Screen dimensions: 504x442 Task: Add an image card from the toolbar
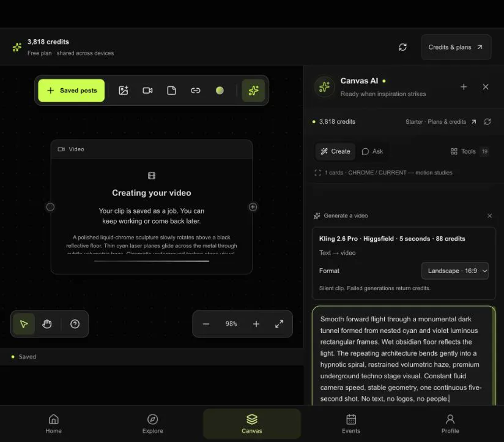124,91
